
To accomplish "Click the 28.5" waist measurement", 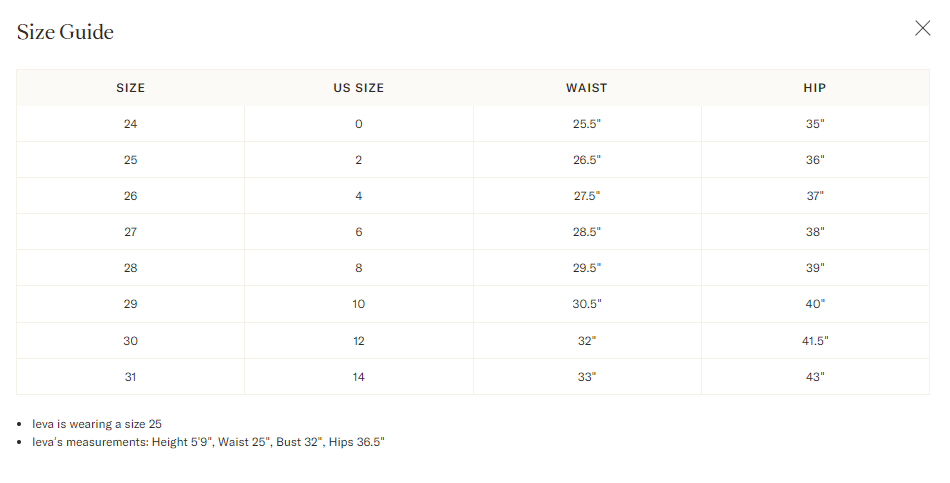I will pyautogui.click(x=586, y=232).
